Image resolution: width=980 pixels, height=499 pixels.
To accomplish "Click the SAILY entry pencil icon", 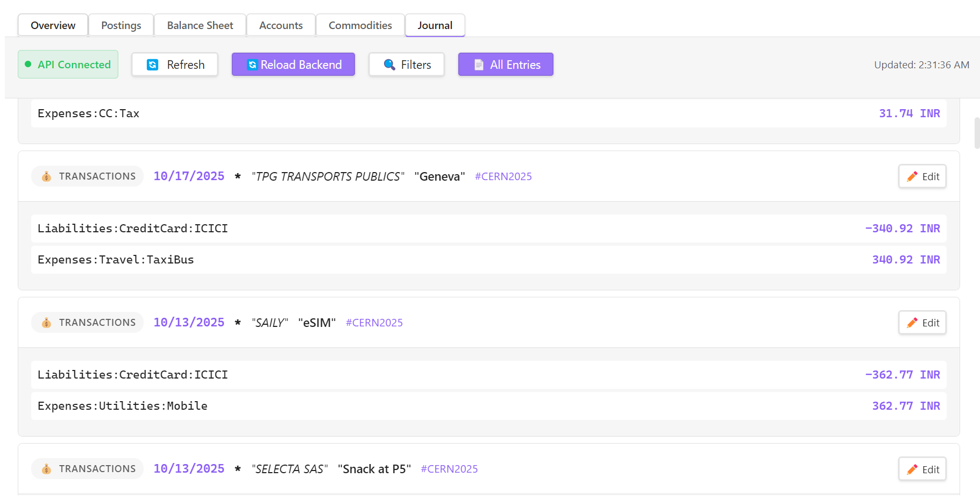I will click(912, 323).
